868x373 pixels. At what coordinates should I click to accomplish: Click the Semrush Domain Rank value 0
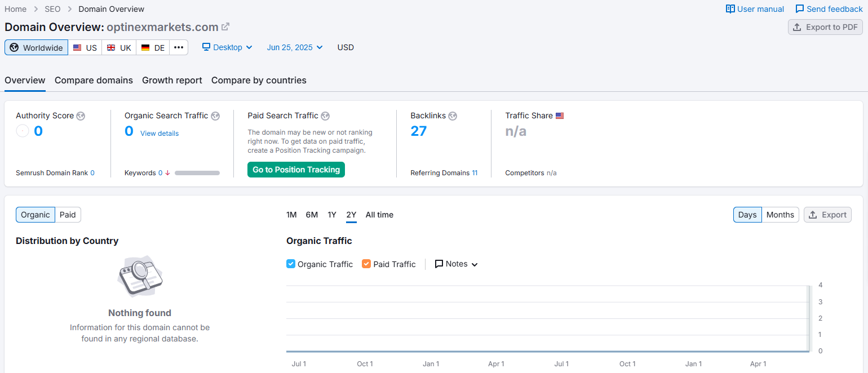click(92, 173)
